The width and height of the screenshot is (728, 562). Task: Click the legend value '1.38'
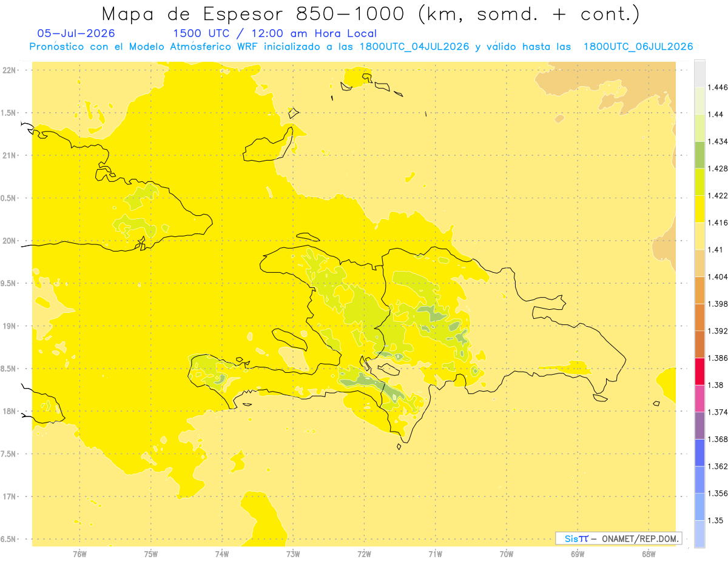point(716,385)
